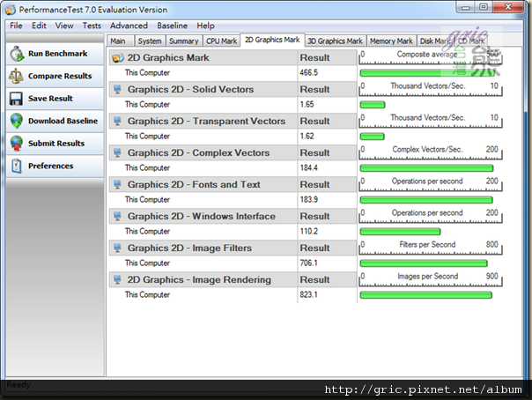Click the monitor icon beside Solid Vectors
The width and height of the screenshot is (532, 400).
coord(117,90)
